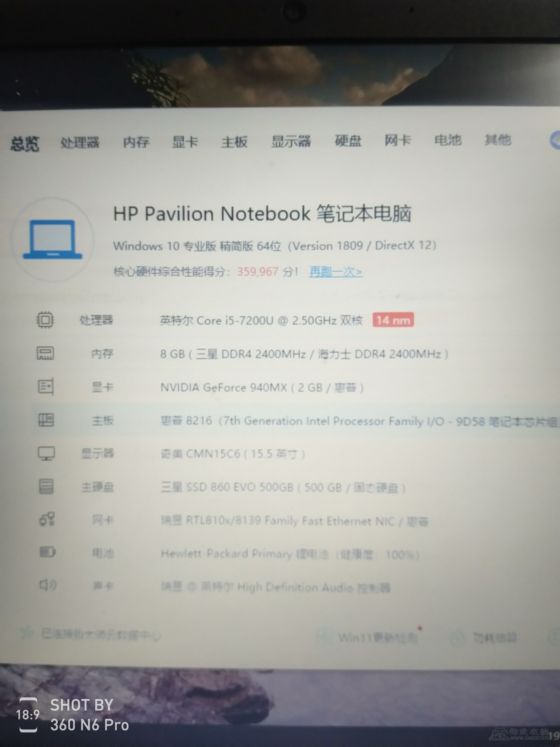This screenshot has height=747, width=560.
Task: Click the monitor display icon
Action: (46, 454)
